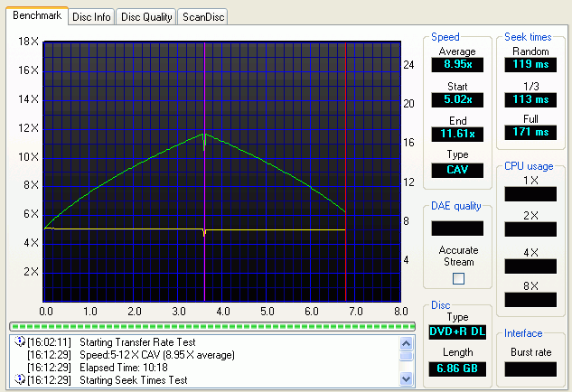
Task: Click the disc Length value 6.86 GB
Action: 457,369
